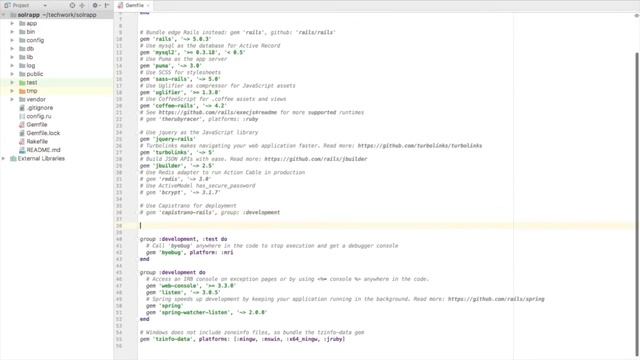Click the 'group :development do' line
Screen dimensions: 640x360
pos(173,272)
